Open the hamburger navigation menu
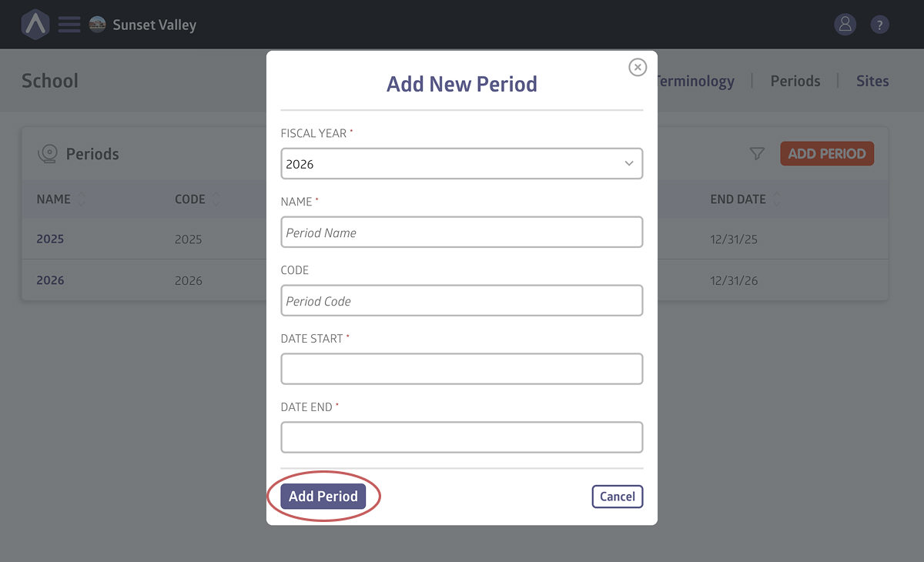Viewport: 924px width, 562px height. (69, 25)
